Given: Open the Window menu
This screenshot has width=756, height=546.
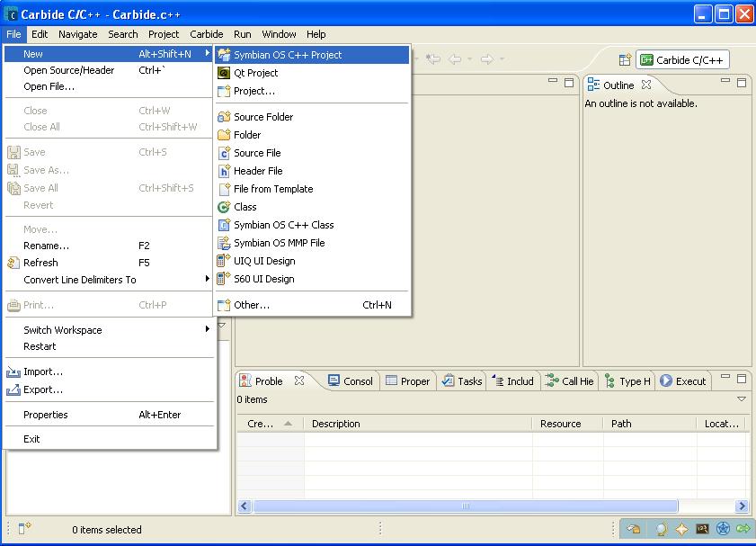Looking at the screenshot, I should coord(279,34).
